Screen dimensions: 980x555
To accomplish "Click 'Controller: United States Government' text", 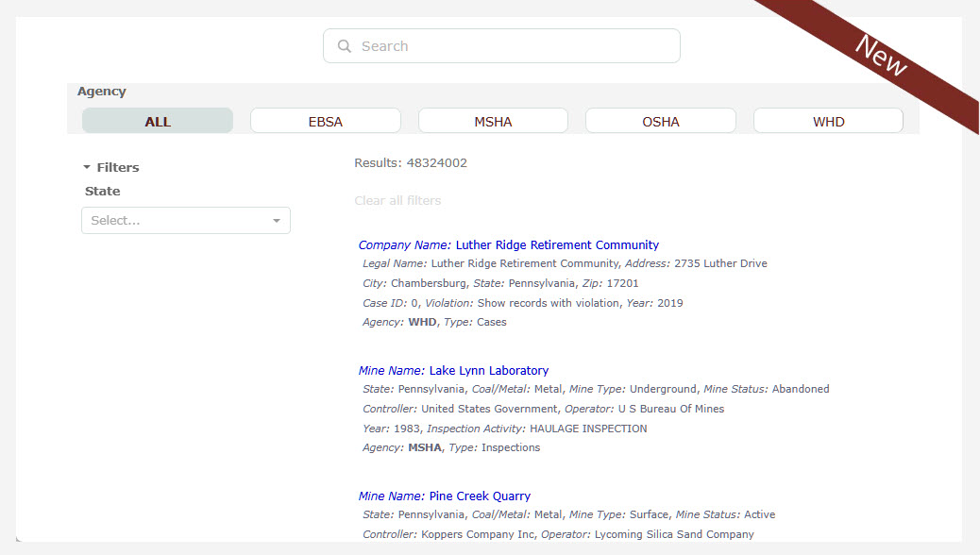I will [460, 409].
